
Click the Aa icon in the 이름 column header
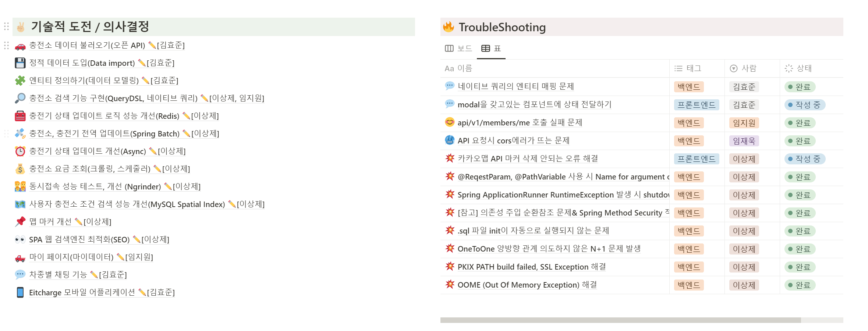449,68
